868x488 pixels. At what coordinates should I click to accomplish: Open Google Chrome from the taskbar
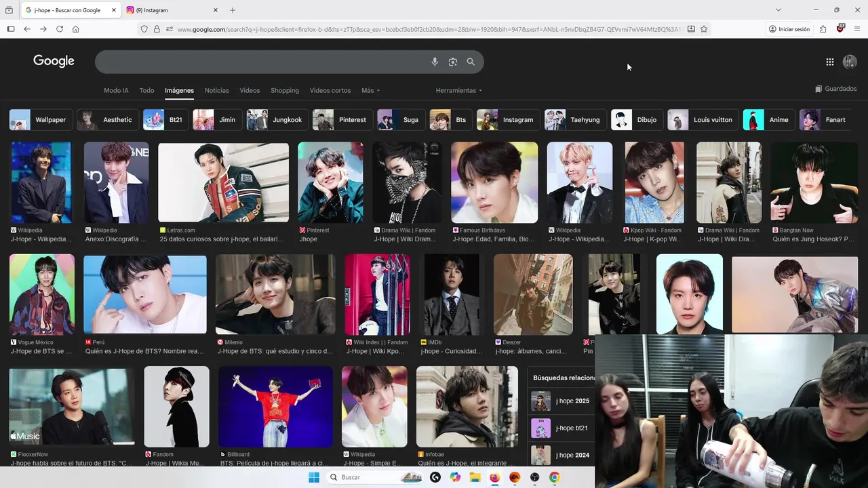tap(554, 477)
